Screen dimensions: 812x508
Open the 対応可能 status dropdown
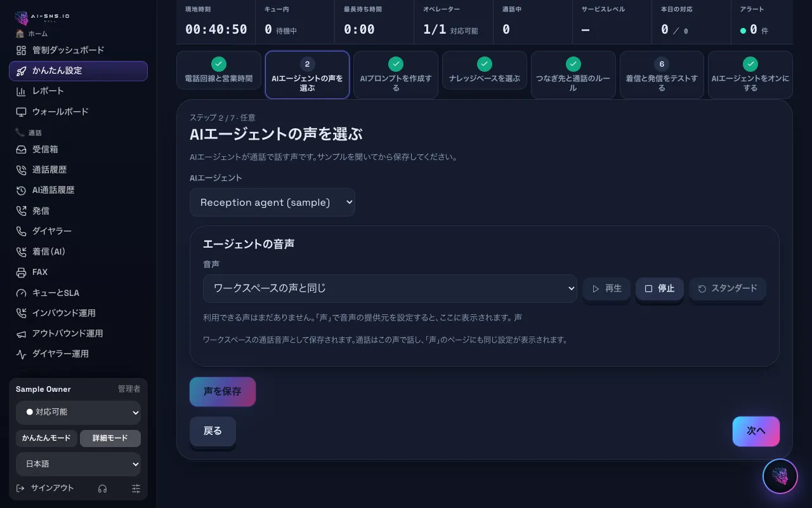[x=79, y=412]
